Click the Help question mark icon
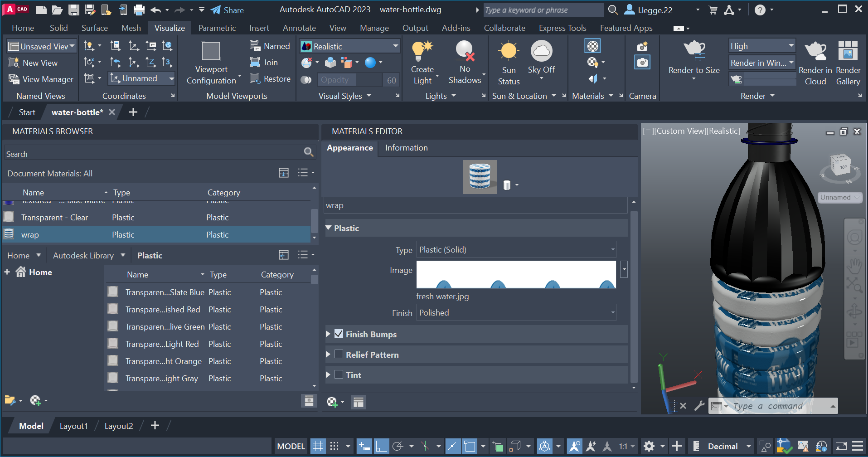 [x=760, y=10]
